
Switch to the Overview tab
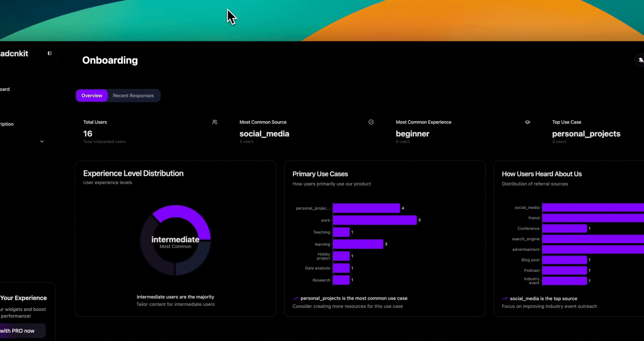(92, 96)
